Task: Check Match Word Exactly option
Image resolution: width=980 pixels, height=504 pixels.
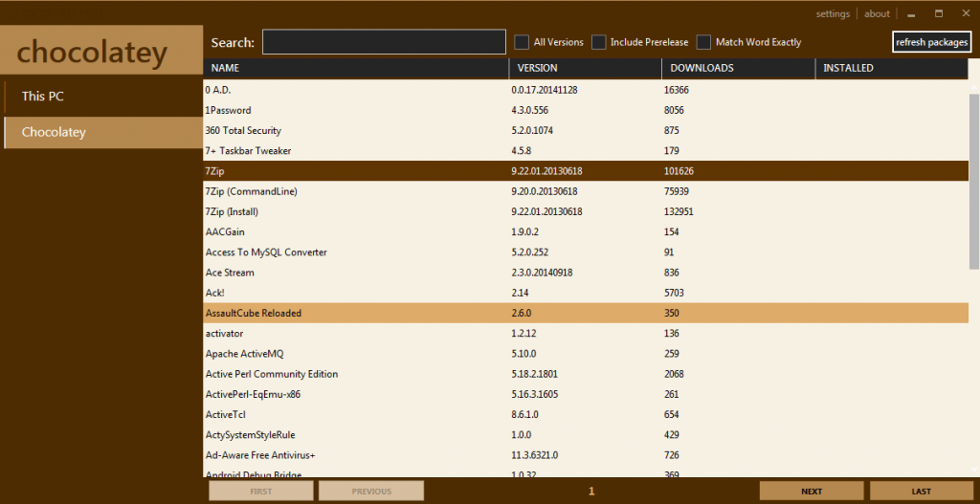Action: pyautogui.click(x=703, y=42)
